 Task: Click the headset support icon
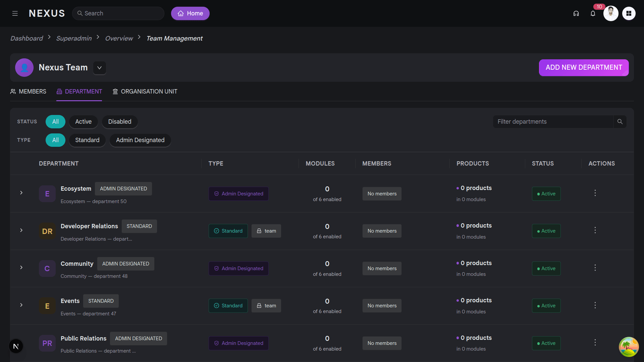(x=576, y=13)
